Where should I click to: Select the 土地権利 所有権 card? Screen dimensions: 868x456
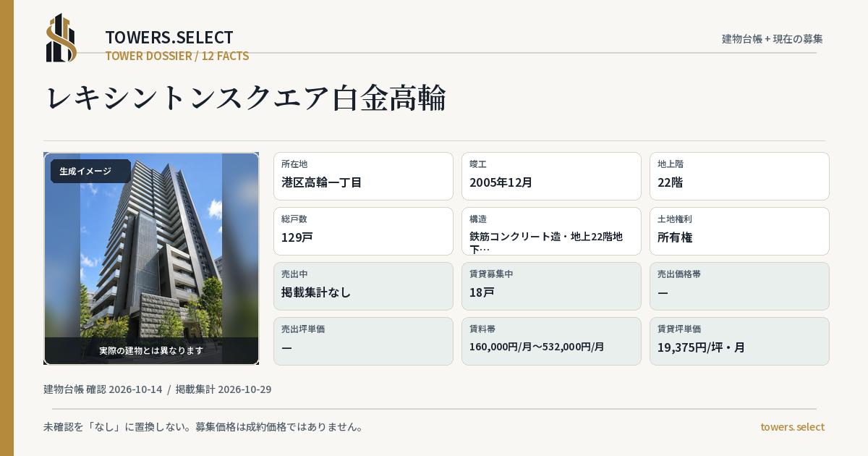[739, 231]
